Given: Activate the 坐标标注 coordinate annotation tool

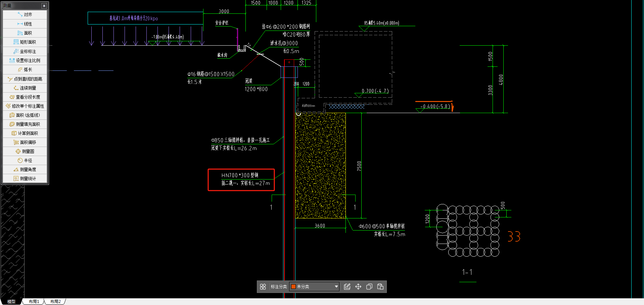Looking at the screenshot, I should point(25,51).
